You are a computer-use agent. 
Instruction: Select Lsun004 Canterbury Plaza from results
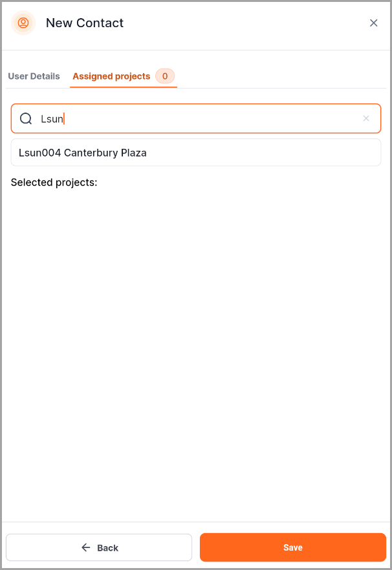point(195,153)
